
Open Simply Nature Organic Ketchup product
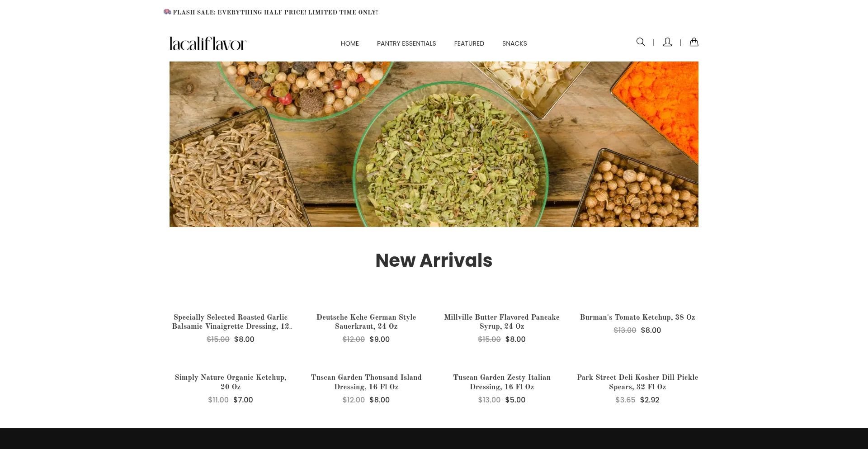(x=231, y=382)
